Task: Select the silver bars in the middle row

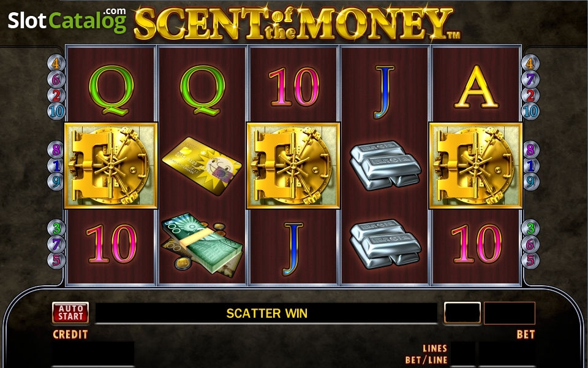Action: pos(385,165)
